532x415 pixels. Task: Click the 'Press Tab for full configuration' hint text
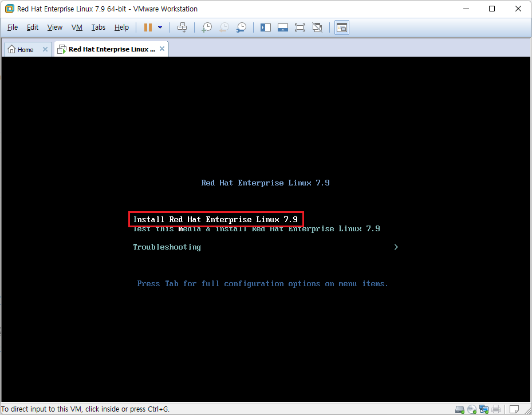[x=263, y=284]
